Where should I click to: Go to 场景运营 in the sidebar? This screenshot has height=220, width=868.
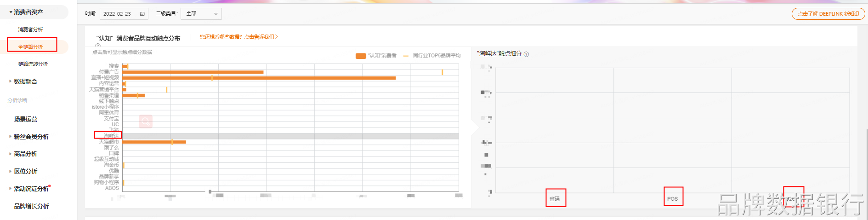pyautogui.click(x=26, y=119)
